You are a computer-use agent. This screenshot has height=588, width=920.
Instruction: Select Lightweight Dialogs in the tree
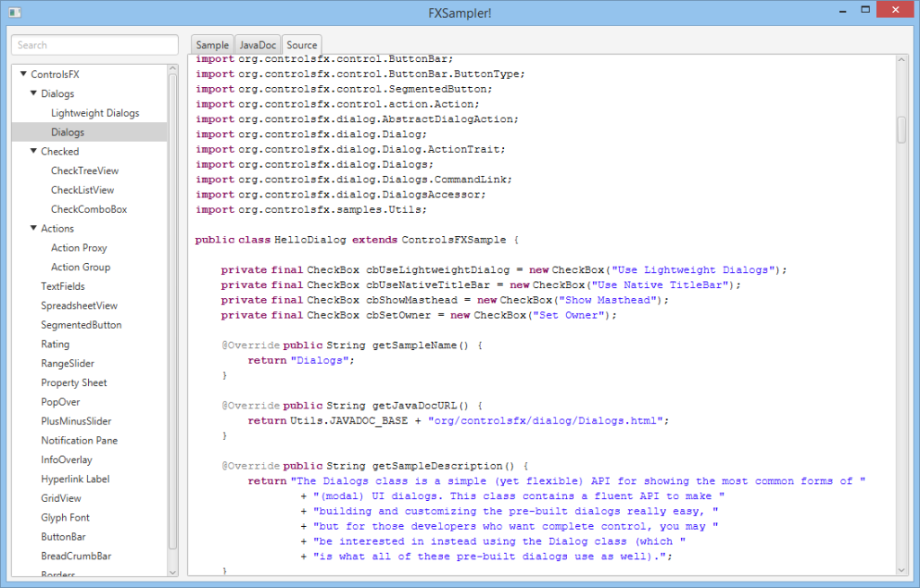pyautogui.click(x=95, y=112)
